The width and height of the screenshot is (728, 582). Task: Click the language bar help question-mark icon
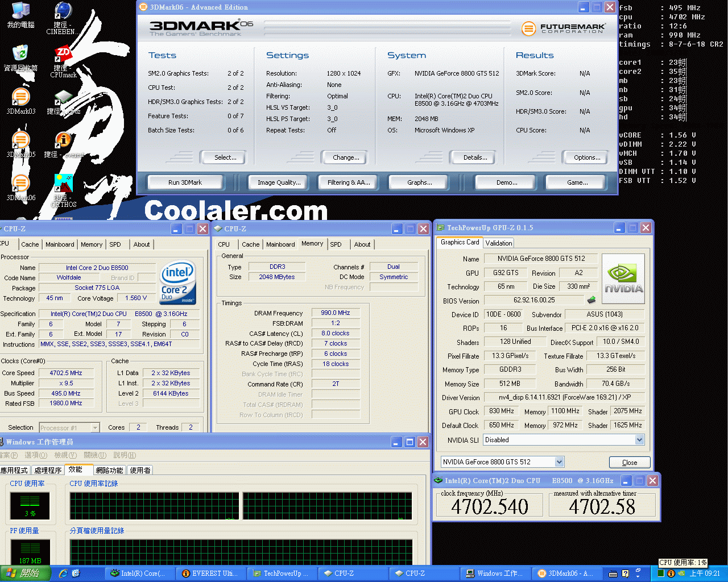626,573
